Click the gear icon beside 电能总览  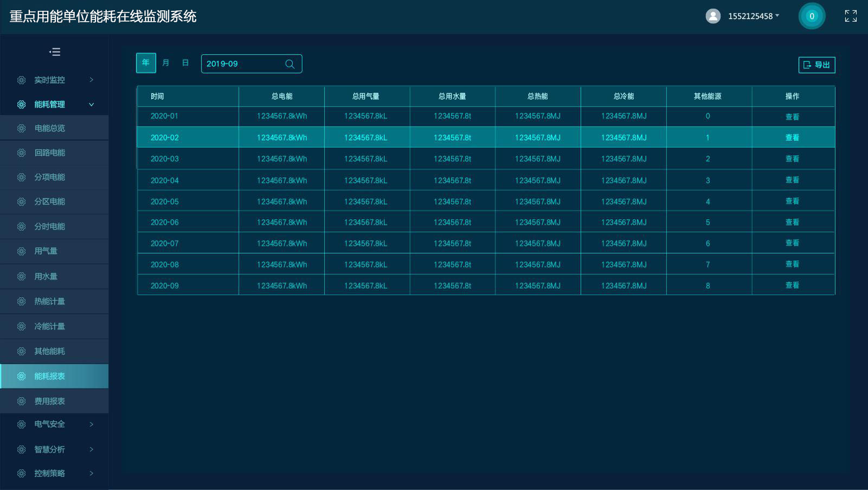coord(21,129)
